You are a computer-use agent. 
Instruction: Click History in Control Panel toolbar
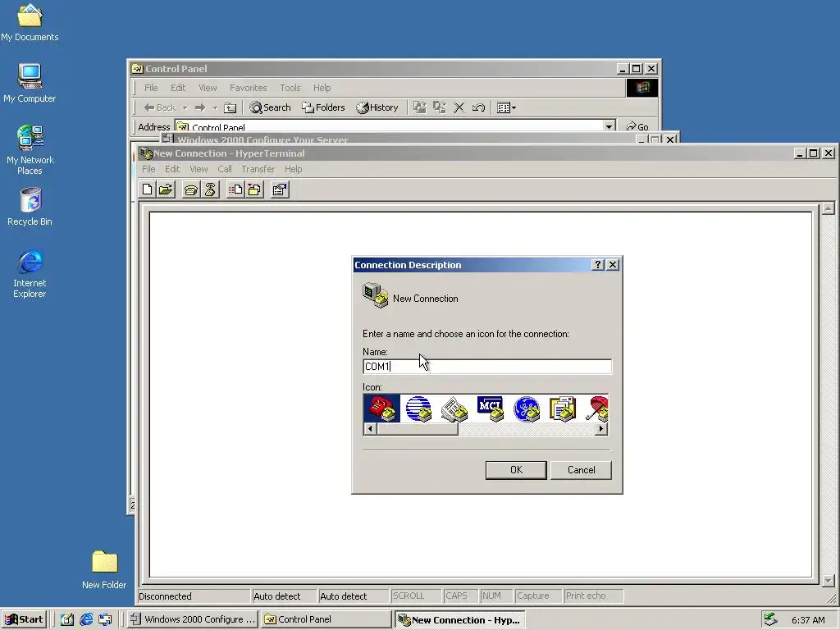pos(377,107)
